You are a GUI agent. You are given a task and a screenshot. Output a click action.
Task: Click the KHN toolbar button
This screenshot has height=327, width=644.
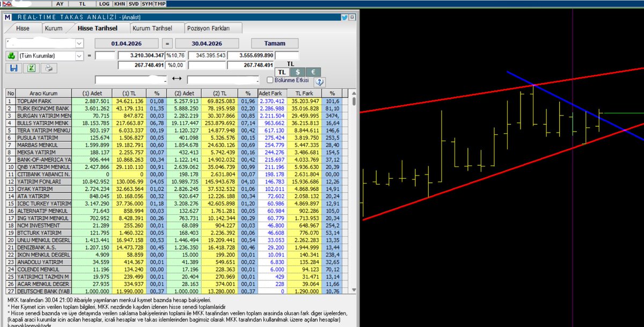coord(120,4)
